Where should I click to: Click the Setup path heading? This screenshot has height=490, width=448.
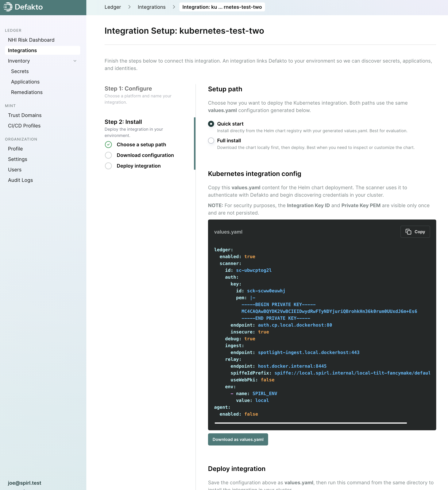click(x=225, y=89)
